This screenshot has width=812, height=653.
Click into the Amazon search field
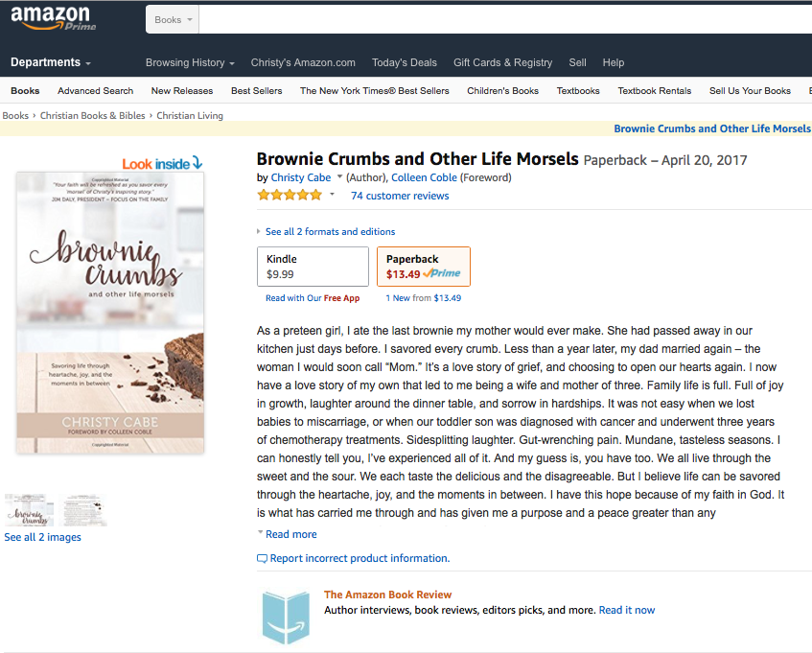[x=499, y=19]
